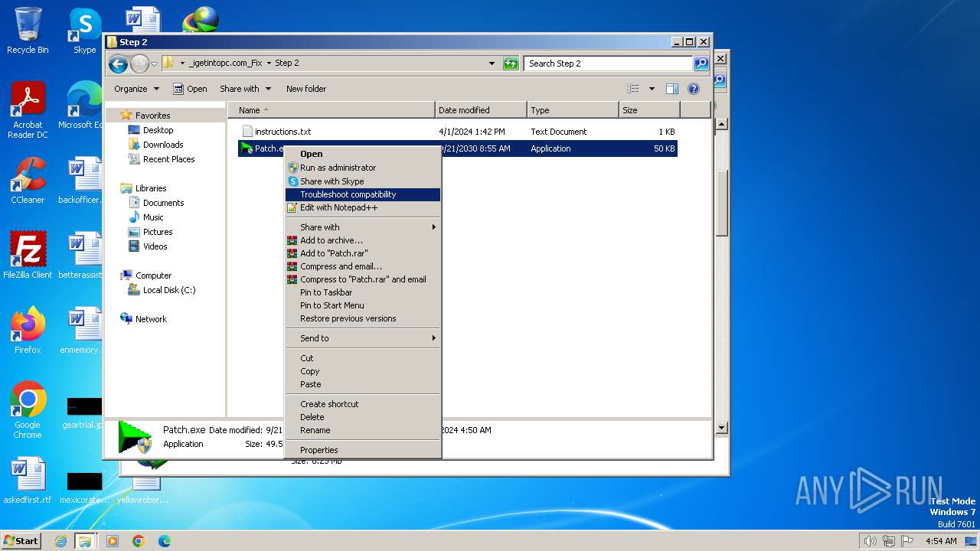Image resolution: width=980 pixels, height=551 pixels.
Task: Select Recent Places in navigation pane
Action: click(x=168, y=159)
